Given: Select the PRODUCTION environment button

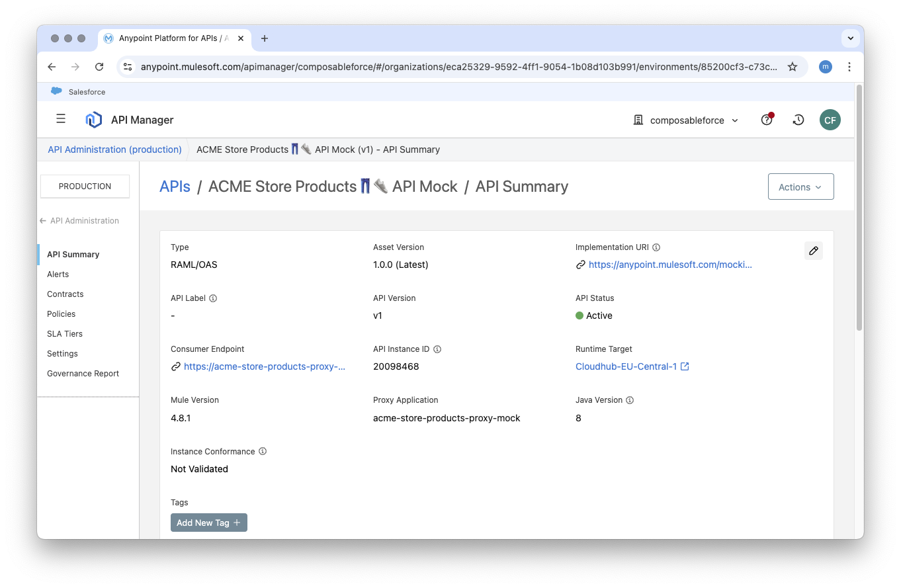Looking at the screenshot, I should [x=85, y=187].
